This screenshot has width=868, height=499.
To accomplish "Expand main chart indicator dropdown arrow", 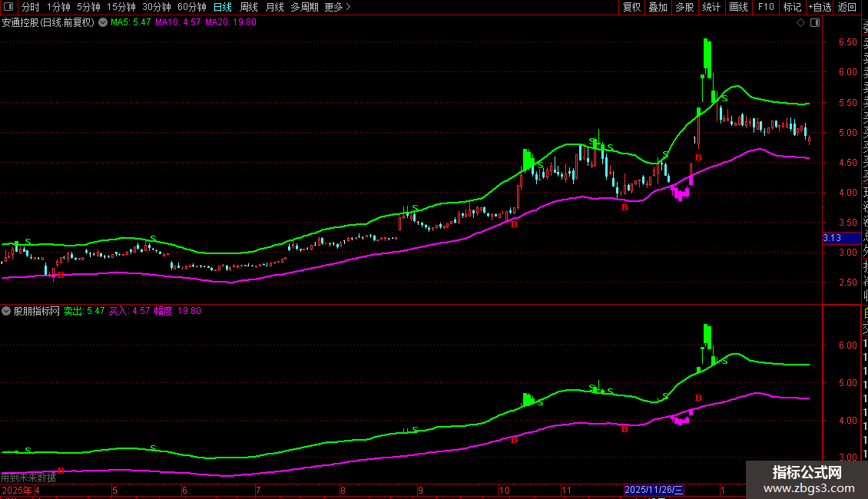I will click(103, 22).
